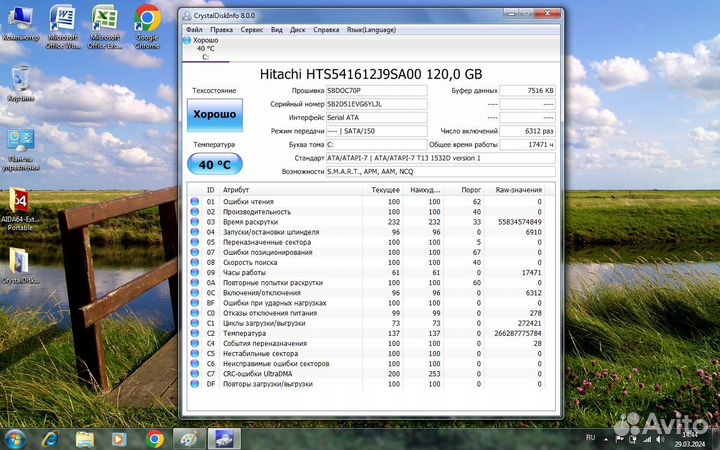The width and height of the screenshot is (720, 450).
Task: Click status circle of Время раскрутки row
Action: click(x=195, y=222)
